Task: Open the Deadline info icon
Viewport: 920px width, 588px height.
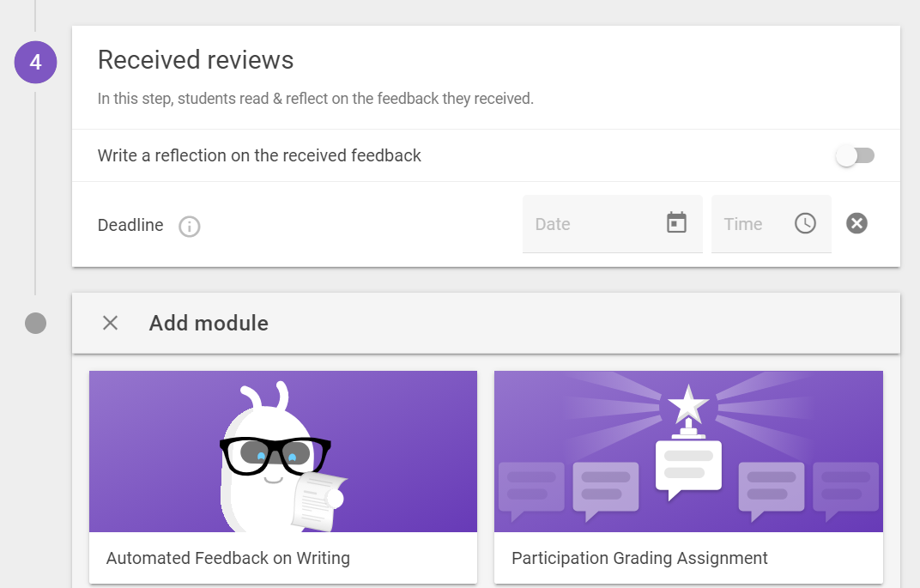Action: pos(189,226)
